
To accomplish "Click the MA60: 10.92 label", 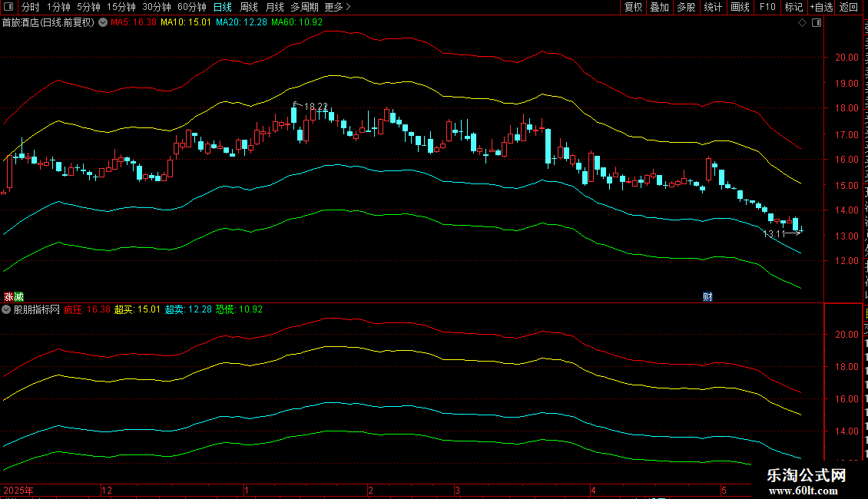I will 297,22.
